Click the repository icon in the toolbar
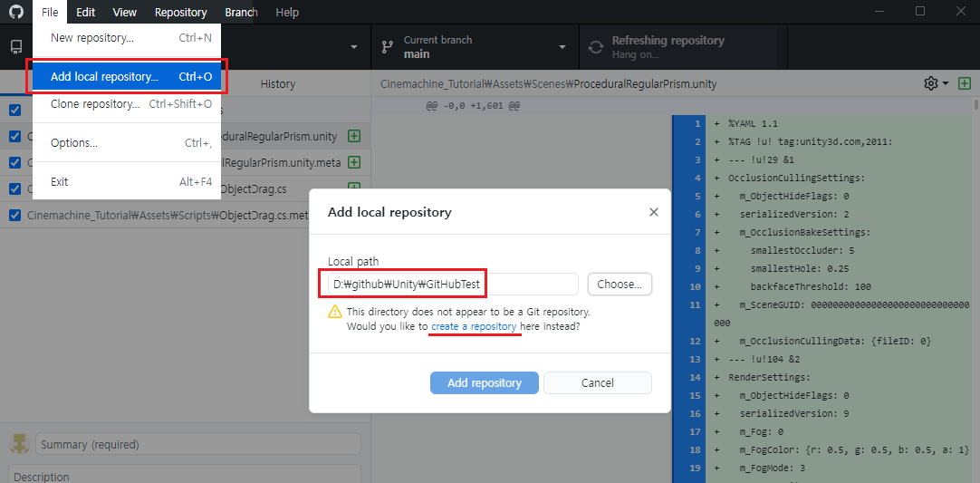The height and width of the screenshot is (483, 980). click(17, 47)
